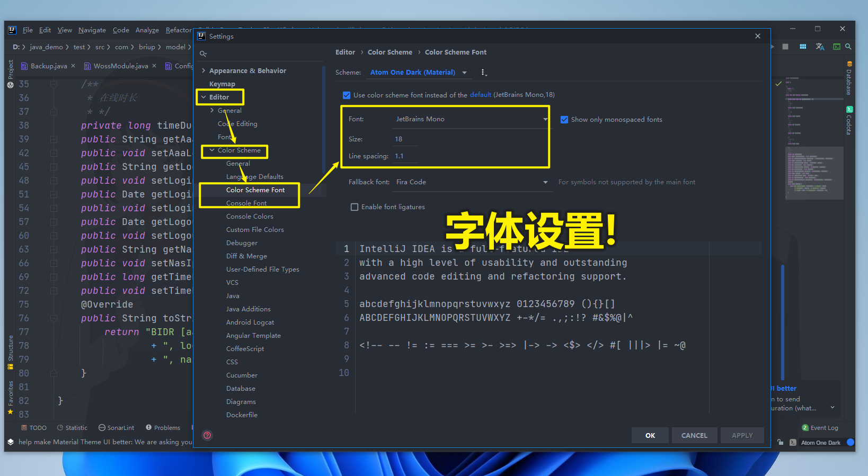Expand Appearance & Behavior tree node
868x476 pixels.
[204, 70]
